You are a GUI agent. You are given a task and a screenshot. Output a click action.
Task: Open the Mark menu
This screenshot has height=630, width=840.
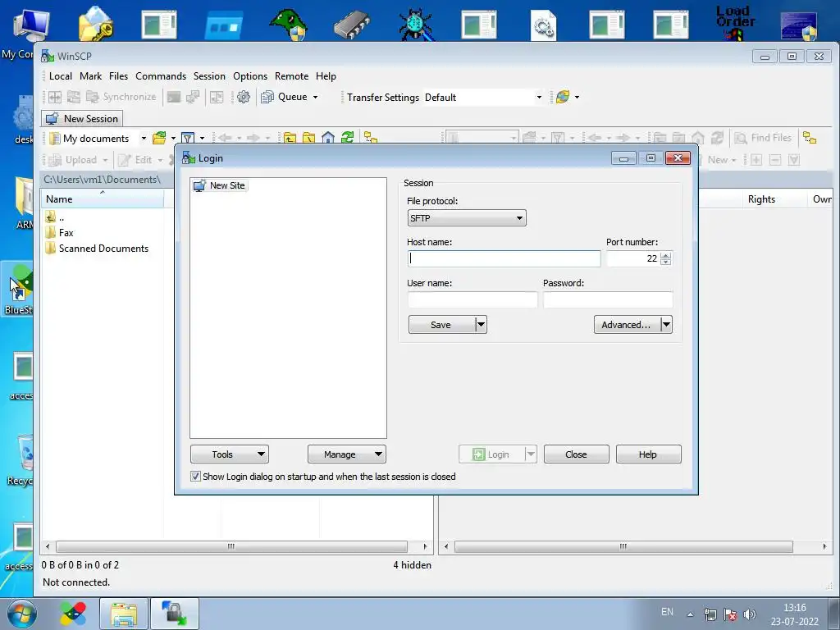pyautogui.click(x=90, y=76)
